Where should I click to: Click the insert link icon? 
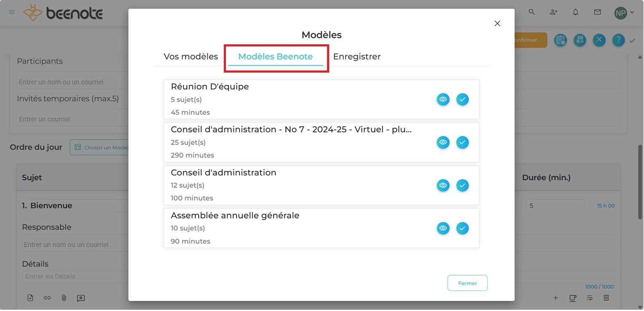tap(47, 298)
